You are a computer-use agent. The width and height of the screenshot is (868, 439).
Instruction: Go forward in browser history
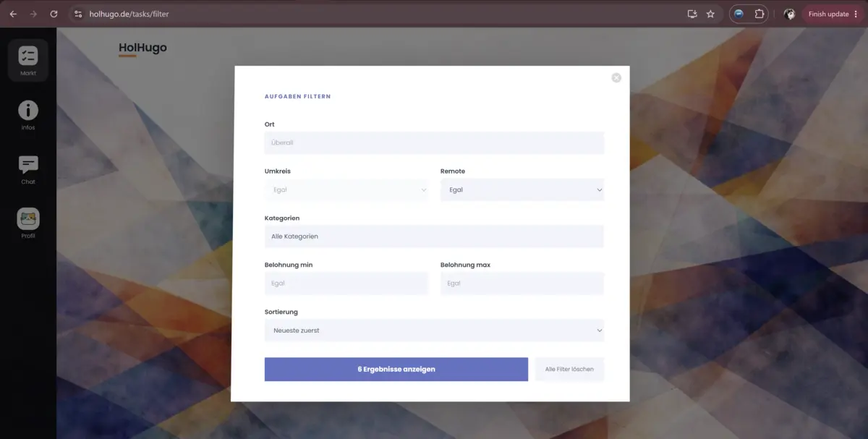pos(33,14)
